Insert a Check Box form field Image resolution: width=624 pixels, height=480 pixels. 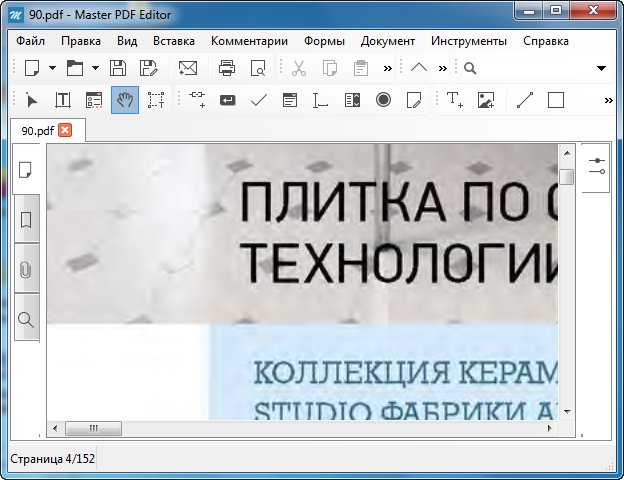pyautogui.click(x=258, y=100)
